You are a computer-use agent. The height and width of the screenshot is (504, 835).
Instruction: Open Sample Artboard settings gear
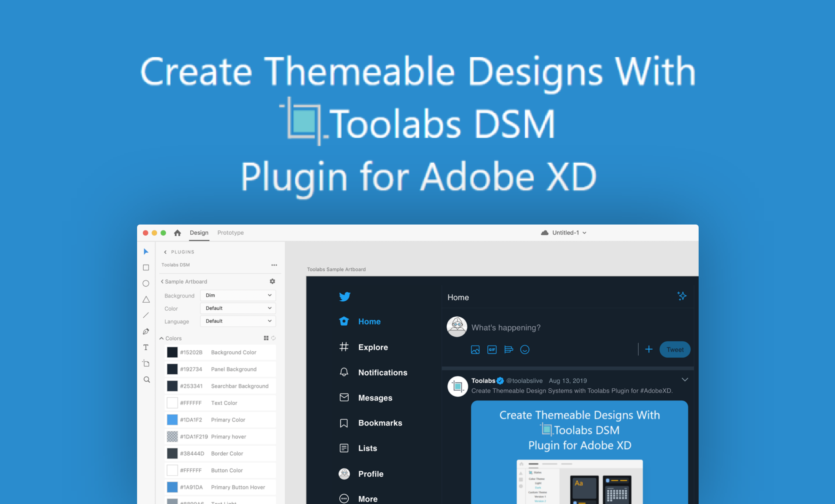click(272, 281)
